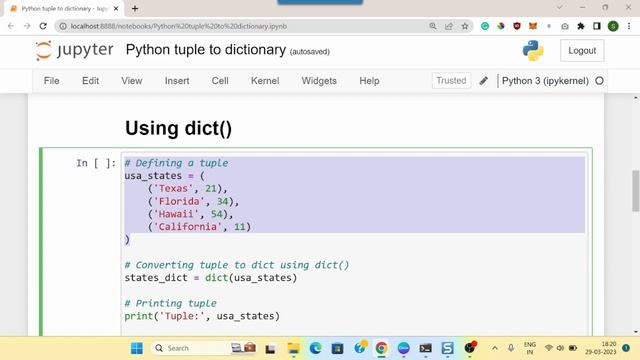Click the zoom magnifier icon in address bar

(433, 26)
